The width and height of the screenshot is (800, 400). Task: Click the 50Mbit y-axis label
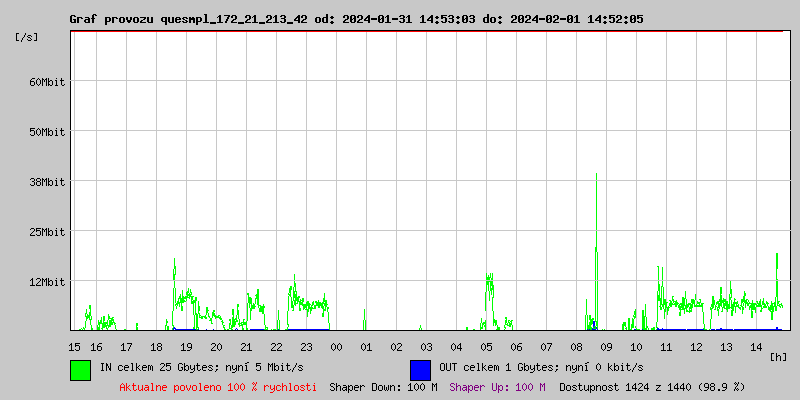[47, 132]
